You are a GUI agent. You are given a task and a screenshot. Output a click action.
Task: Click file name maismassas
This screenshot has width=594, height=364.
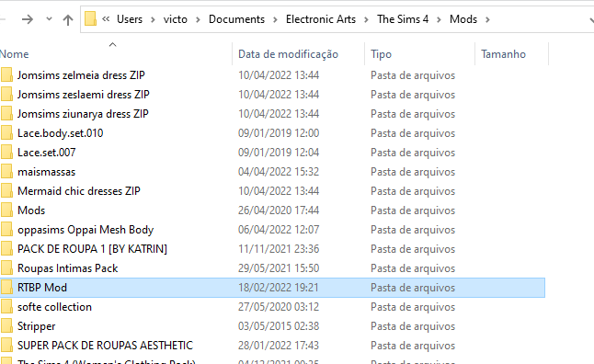(47, 172)
